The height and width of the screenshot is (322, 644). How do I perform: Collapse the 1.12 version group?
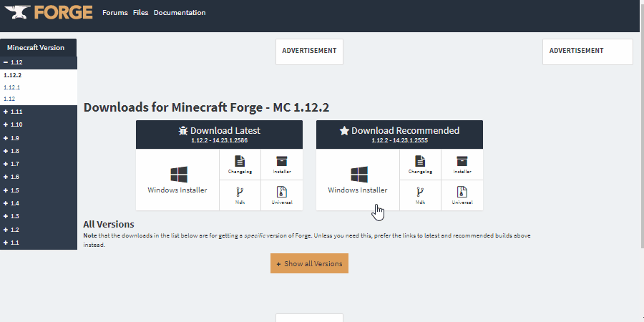pos(39,62)
